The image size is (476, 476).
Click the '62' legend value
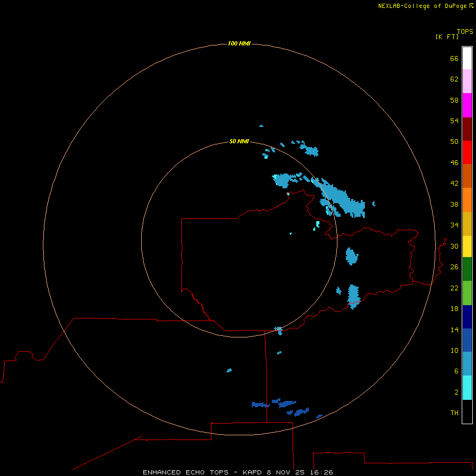click(454, 79)
